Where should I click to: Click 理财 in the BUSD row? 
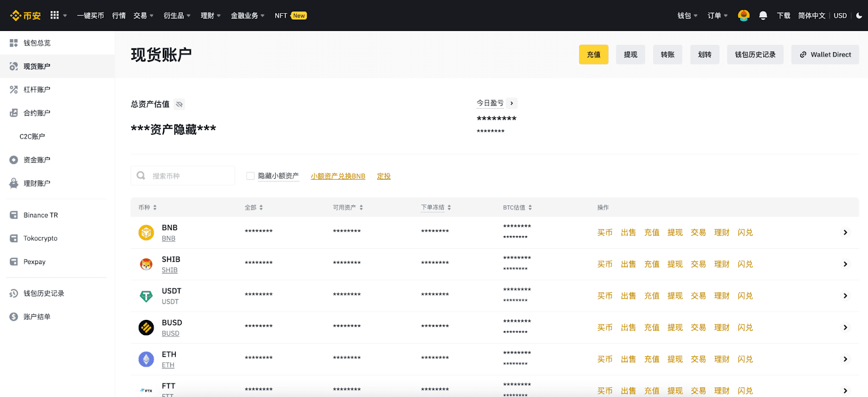pyautogui.click(x=722, y=327)
